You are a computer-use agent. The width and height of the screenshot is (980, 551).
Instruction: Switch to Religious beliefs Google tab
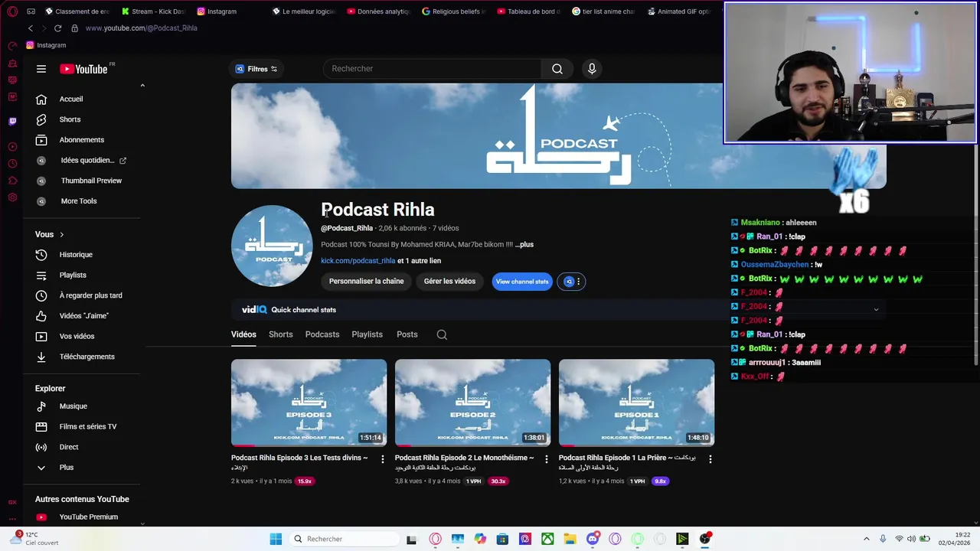(454, 11)
